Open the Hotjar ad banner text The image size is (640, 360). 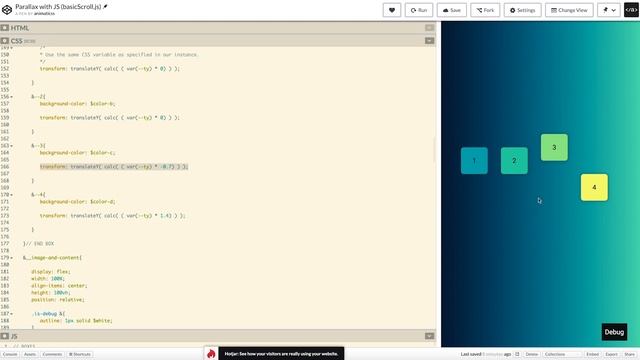tap(281, 353)
